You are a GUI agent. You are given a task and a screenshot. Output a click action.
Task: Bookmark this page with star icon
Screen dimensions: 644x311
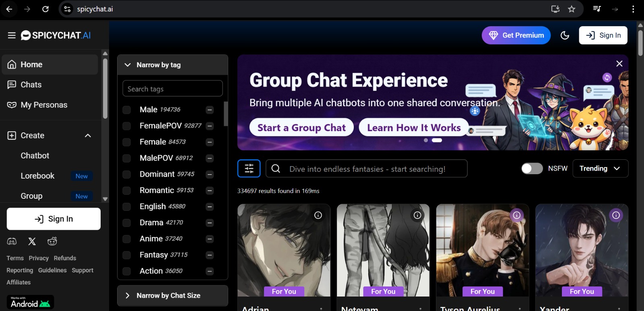click(572, 9)
